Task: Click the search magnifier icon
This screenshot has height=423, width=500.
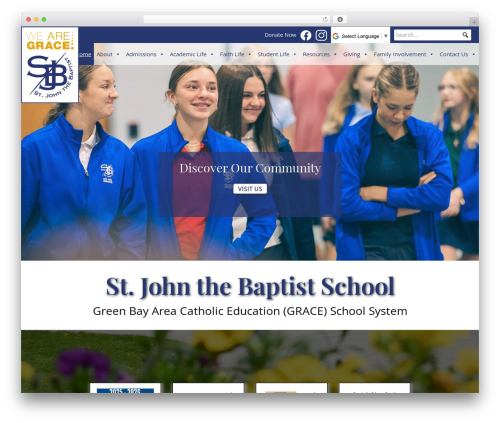Action: [x=465, y=35]
